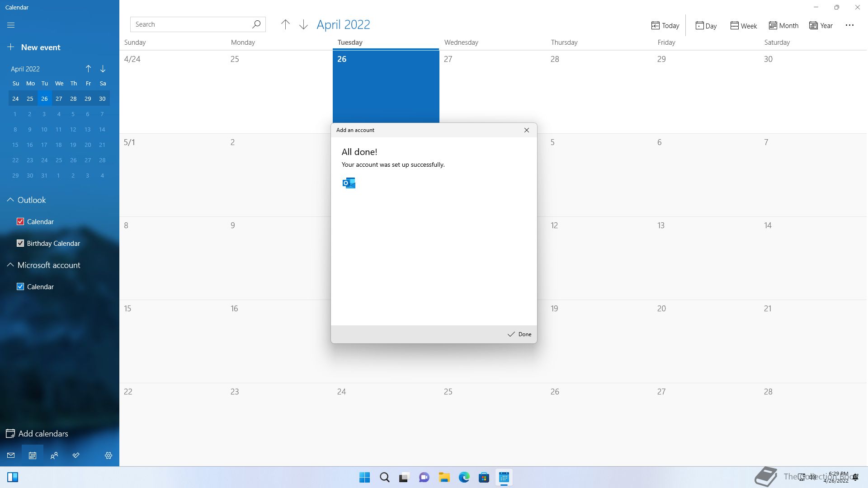Move mini calendar to next month

coord(103,69)
